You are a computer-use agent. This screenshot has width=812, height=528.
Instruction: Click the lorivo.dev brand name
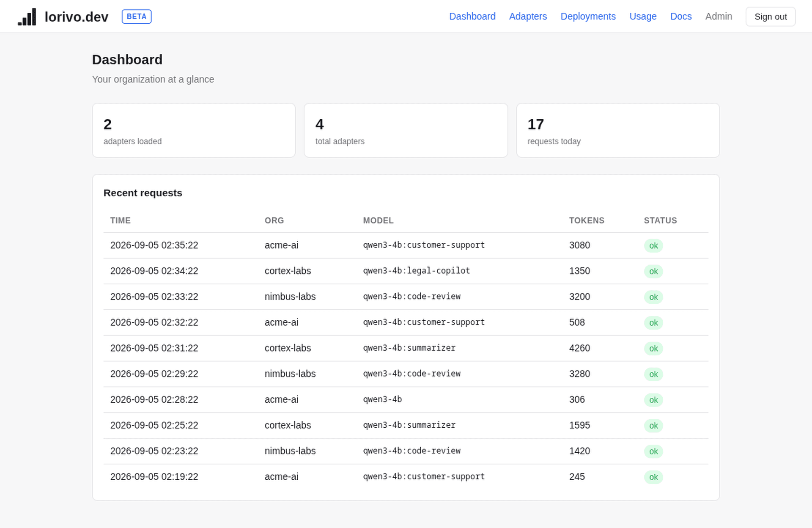coord(77,17)
